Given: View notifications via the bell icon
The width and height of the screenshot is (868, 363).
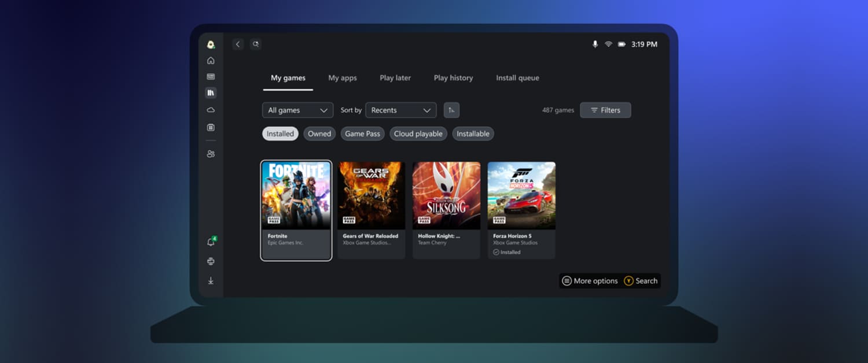Looking at the screenshot, I should (x=211, y=243).
